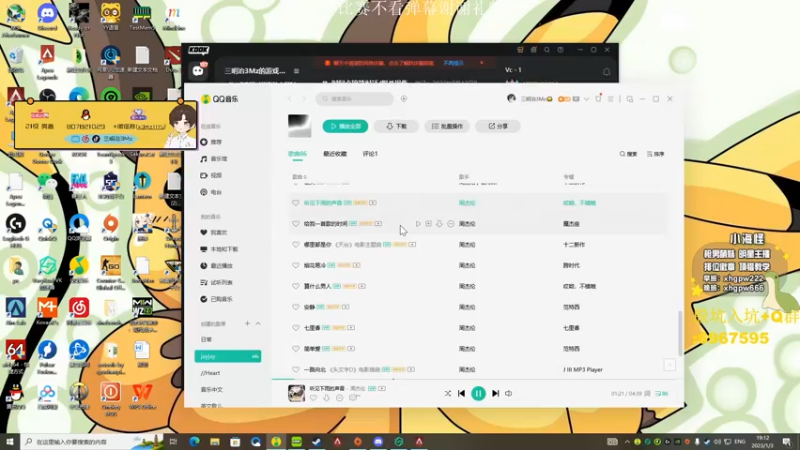The height and width of the screenshot is (450, 800).
Task: Click the 下载 download button
Action: click(396, 126)
